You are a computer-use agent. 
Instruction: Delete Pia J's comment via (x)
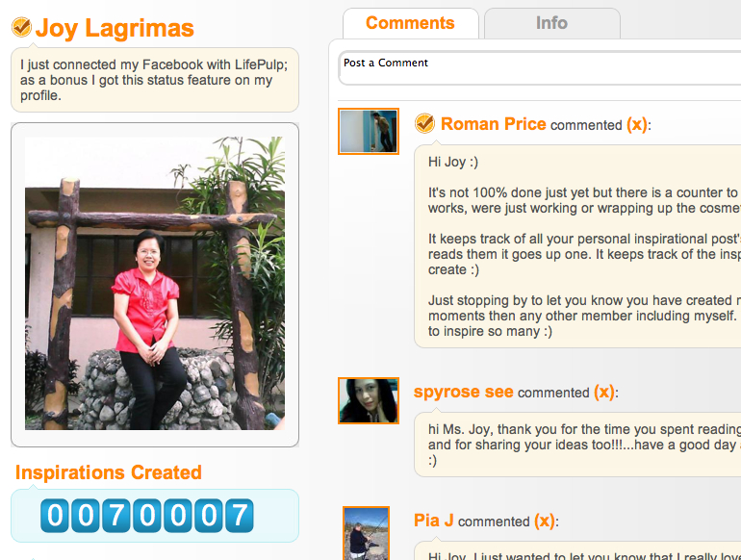pyautogui.click(x=545, y=521)
